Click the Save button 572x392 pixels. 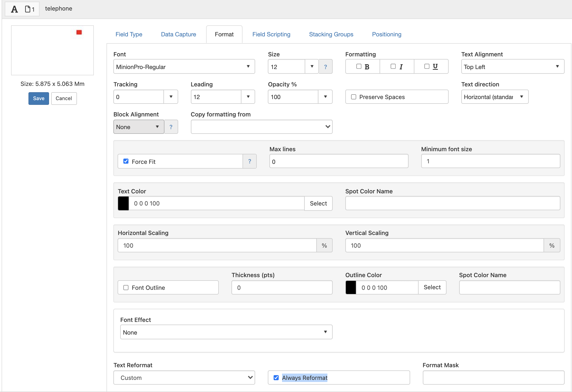click(39, 98)
